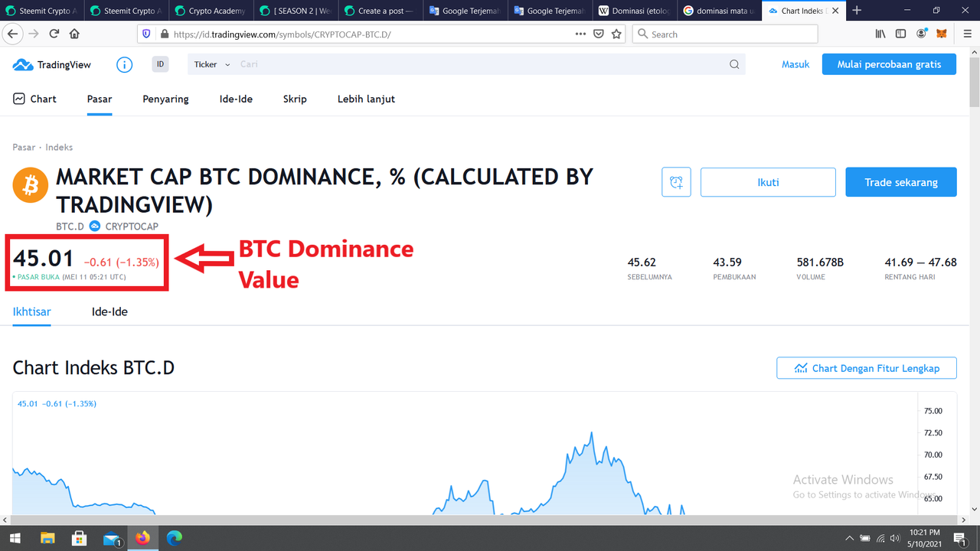Open Microsoft Store from the taskbar
This screenshot has height=551, width=980.
[x=79, y=538]
